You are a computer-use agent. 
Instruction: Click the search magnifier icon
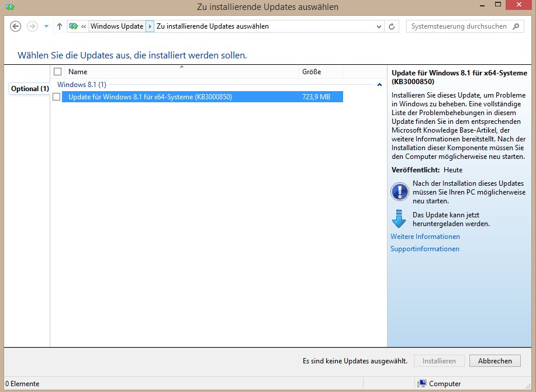[x=516, y=26]
